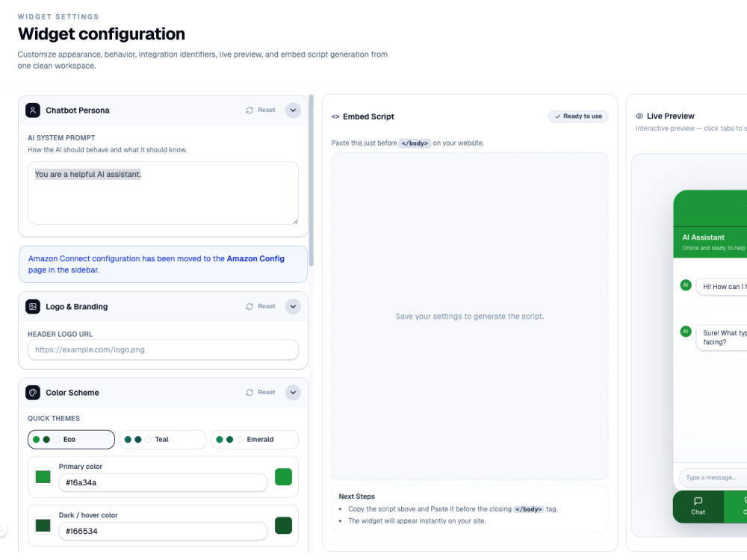Reset the Logo & Branding section

261,306
